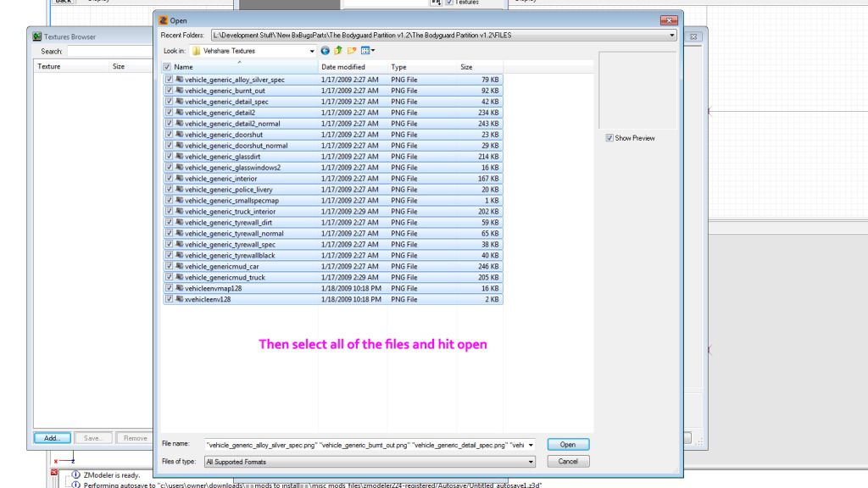Click file icon of vehicle_generic_doorshut_normal
The height and width of the screenshot is (488, 868).
pyautogui.click(x=180, y=146)
